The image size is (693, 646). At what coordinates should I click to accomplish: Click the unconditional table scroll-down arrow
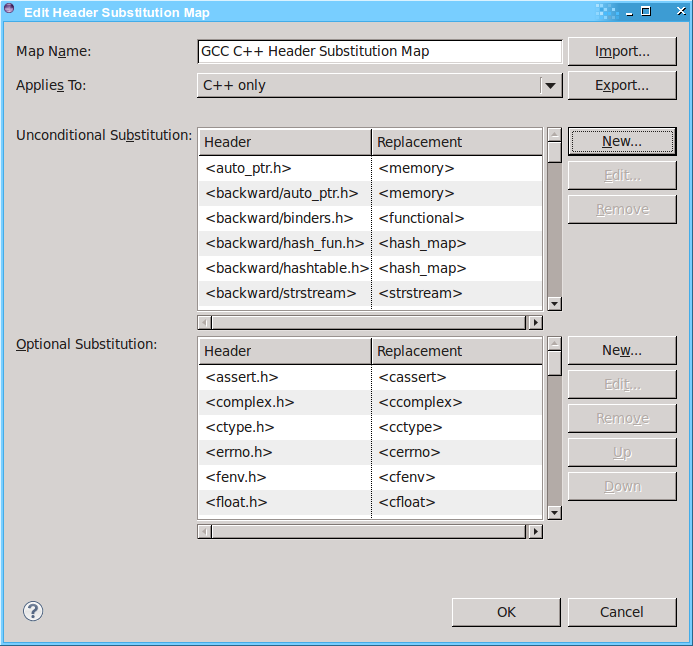(554, 304)
